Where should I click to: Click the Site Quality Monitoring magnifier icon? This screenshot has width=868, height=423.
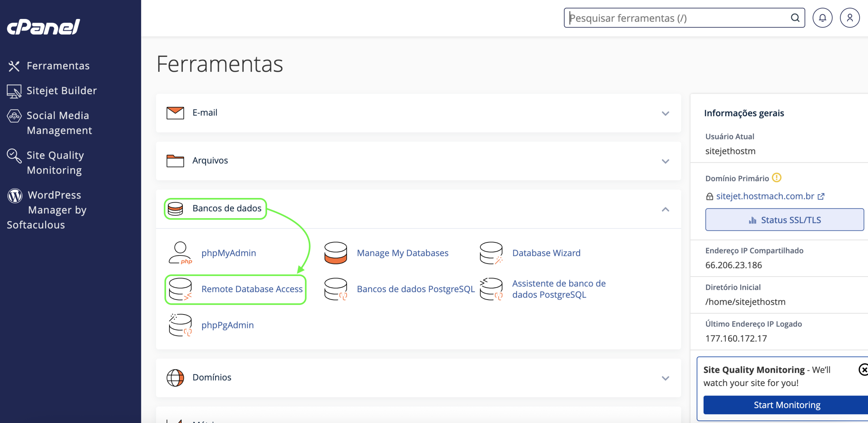[x=14, y=156]
